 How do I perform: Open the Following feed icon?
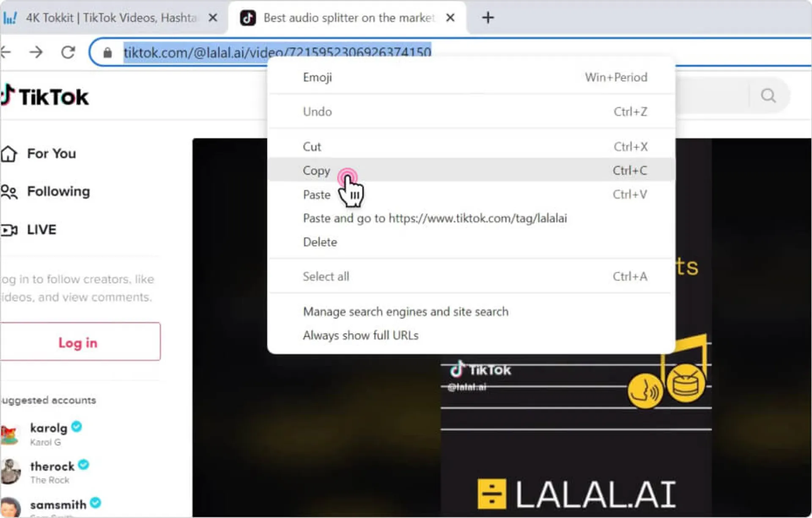9,191
